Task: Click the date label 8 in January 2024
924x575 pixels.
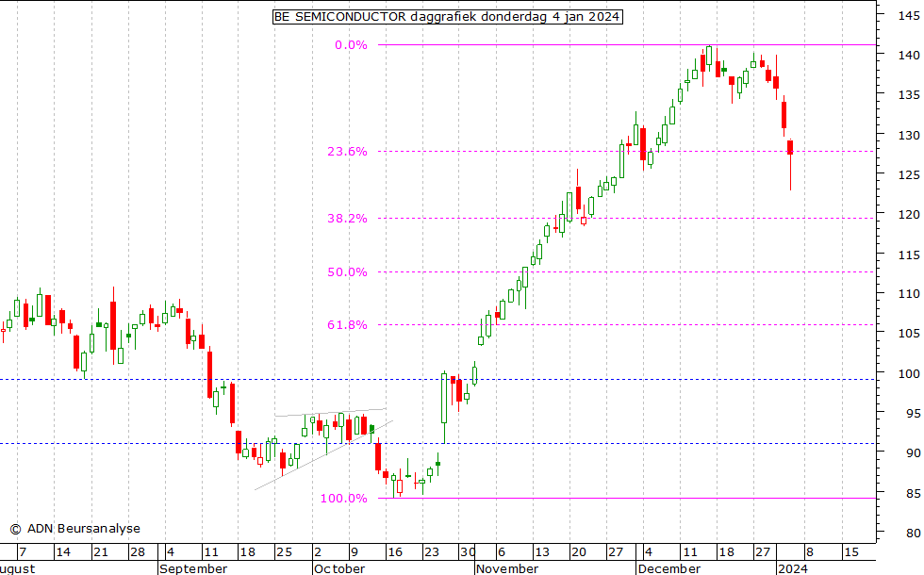Action: coord(810,552)
